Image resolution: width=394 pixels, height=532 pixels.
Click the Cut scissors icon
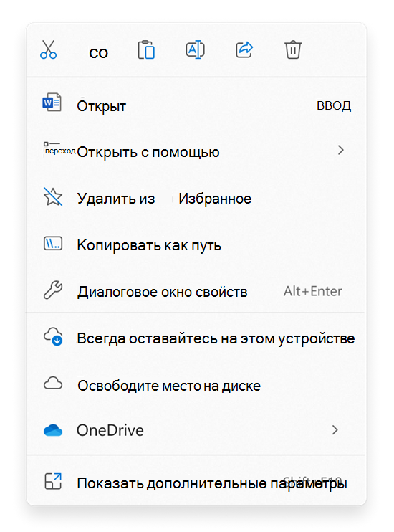(49, 50)
